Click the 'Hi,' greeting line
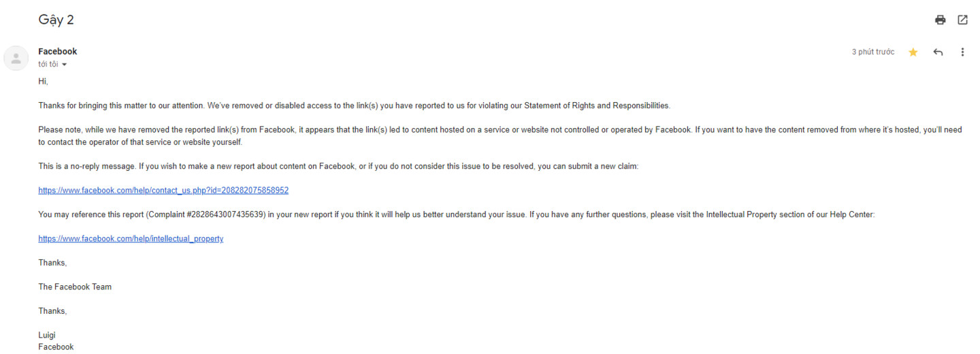This screenshot has height=354, width=980. [43, 82]
